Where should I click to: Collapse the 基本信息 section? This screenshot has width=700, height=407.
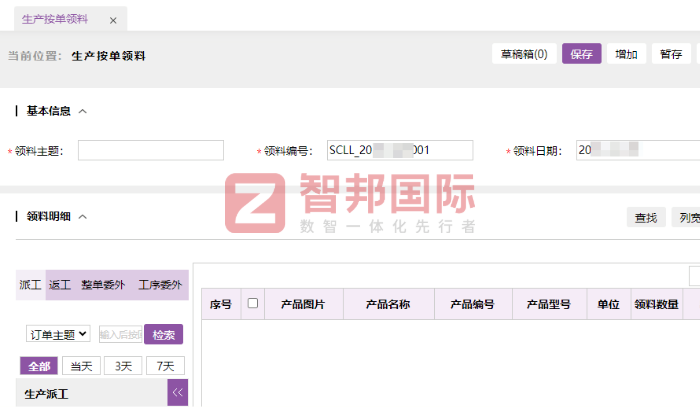(83, 111)
